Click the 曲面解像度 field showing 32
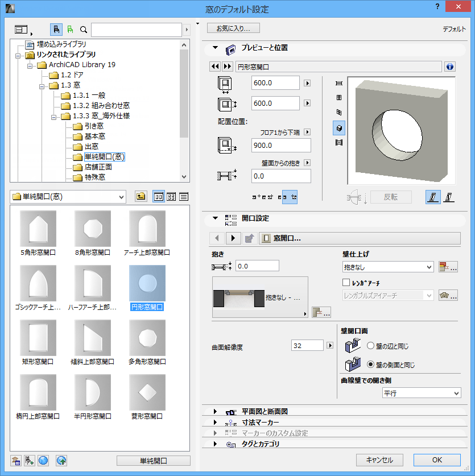The height and width of the screenshot is (476, 475). (x=307, y=345)
